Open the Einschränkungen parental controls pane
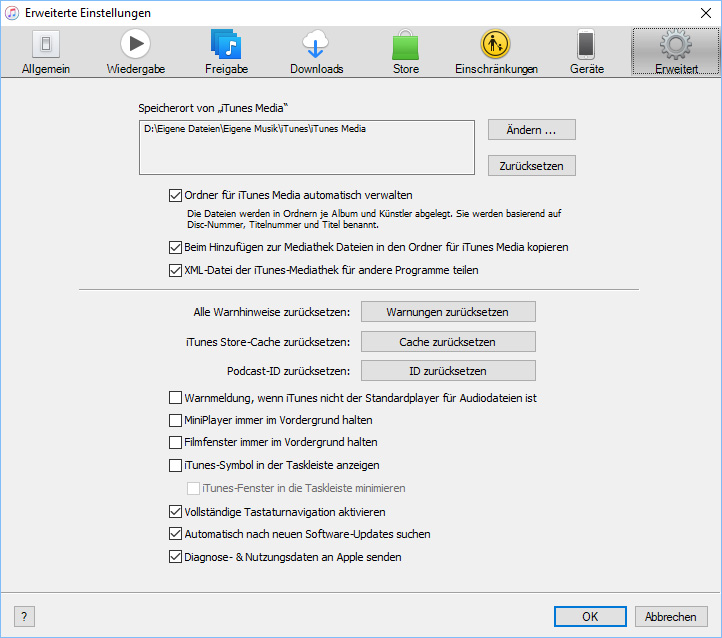 click(x=496, y=52)
